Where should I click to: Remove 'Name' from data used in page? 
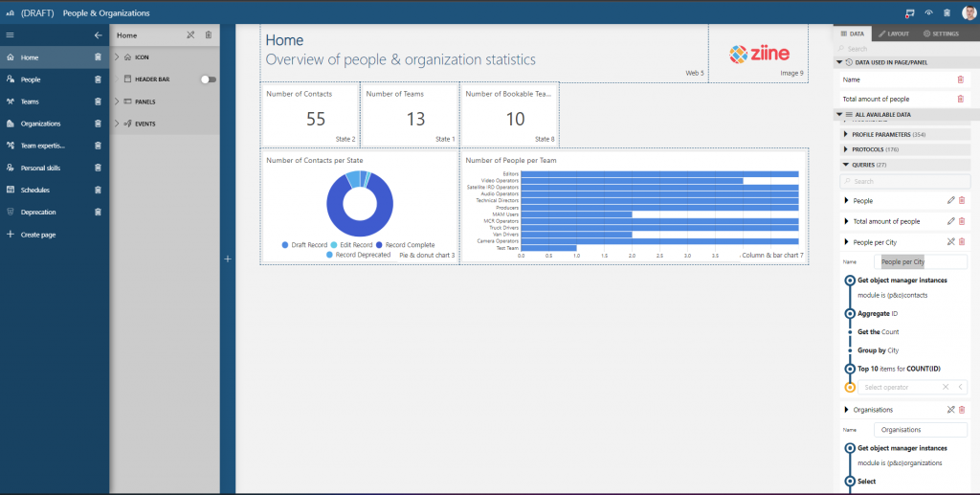point(961,79)
